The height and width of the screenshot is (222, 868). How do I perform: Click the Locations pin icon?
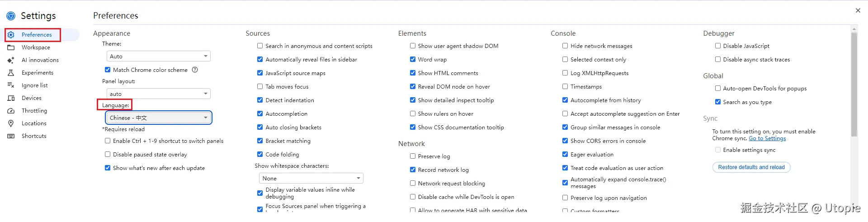click(11, 123)
